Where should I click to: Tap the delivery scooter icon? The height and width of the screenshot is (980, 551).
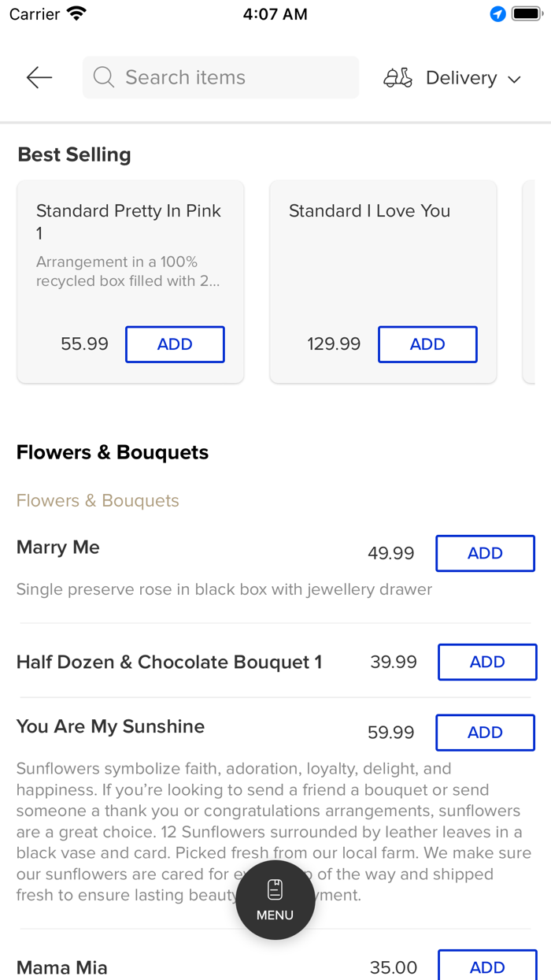click(x=398, y=78)
